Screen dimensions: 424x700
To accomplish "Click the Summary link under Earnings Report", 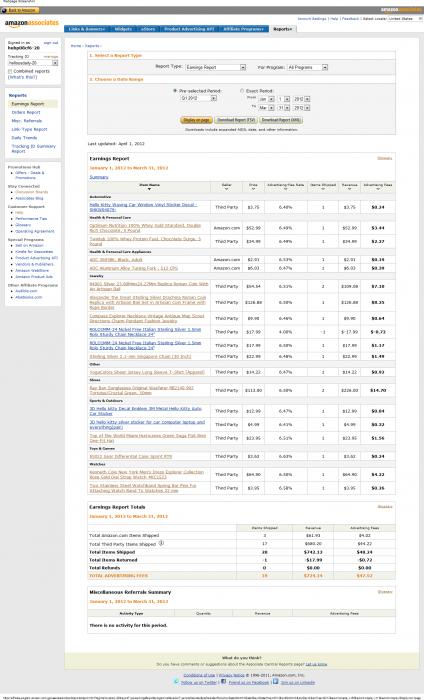I will (x=99, y=177).
